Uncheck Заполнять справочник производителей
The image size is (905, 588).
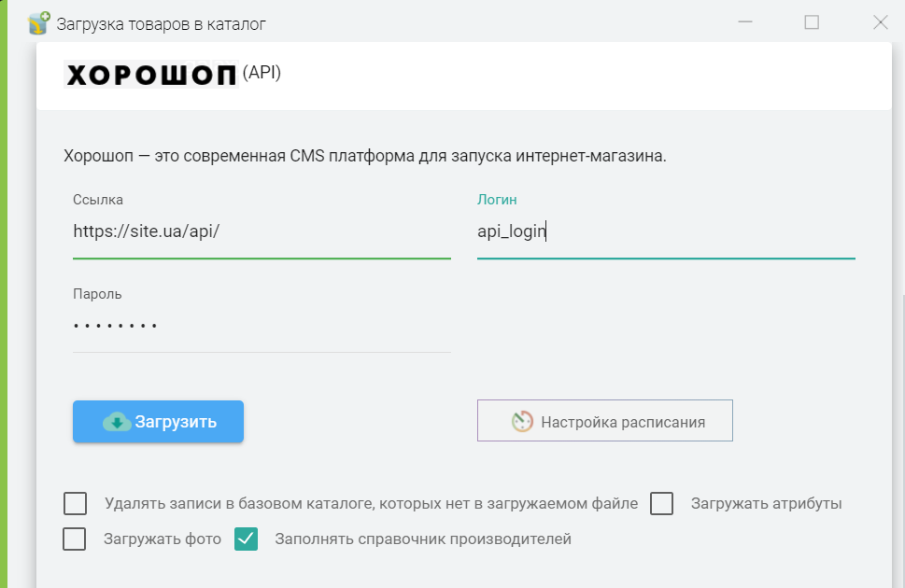point(246,539)
